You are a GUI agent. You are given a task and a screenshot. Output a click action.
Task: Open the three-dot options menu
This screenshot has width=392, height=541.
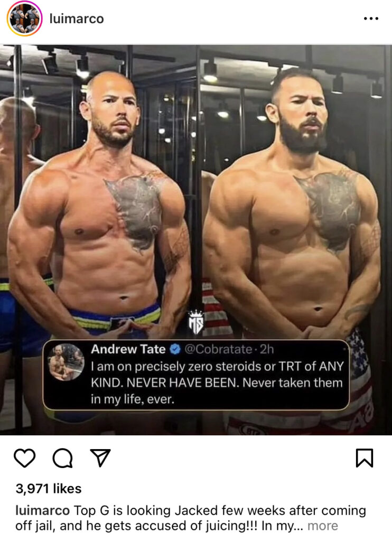click(x=371, y=18)
